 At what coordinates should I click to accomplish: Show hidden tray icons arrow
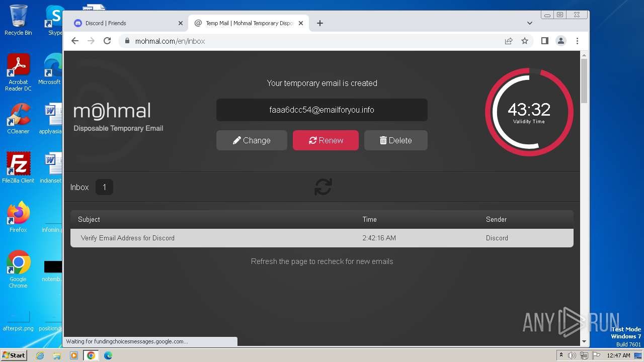561,355
